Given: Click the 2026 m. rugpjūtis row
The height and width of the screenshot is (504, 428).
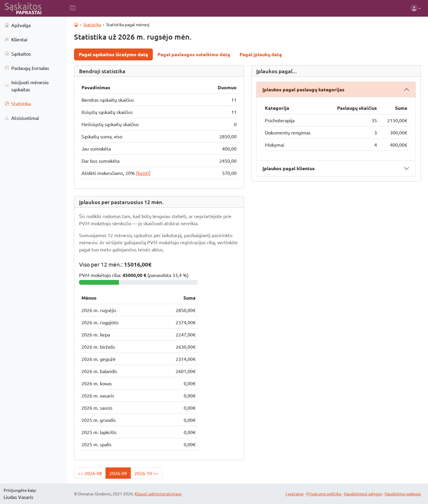Looking at the screenshot, I should tap(139, 323).
